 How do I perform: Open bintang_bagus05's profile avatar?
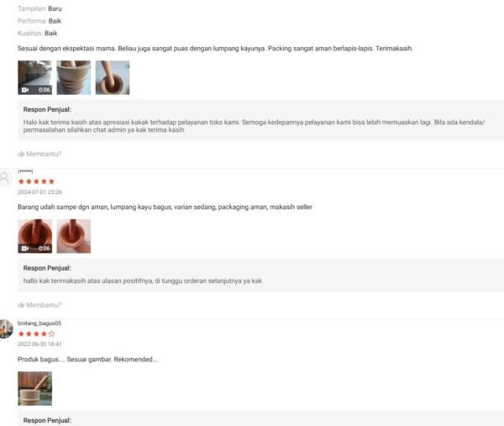pos(6,329)
